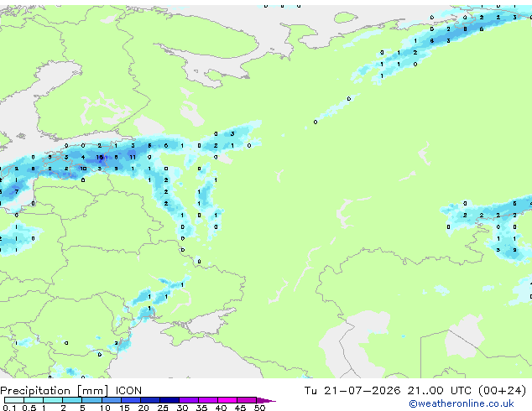Select the 1–2 mm legend color swatch

click(x=53, y=400)
